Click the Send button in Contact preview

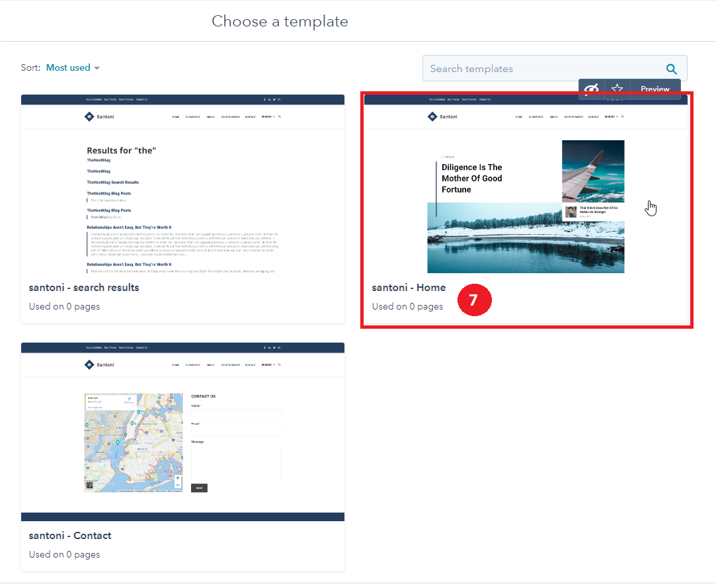coord(199,488)
